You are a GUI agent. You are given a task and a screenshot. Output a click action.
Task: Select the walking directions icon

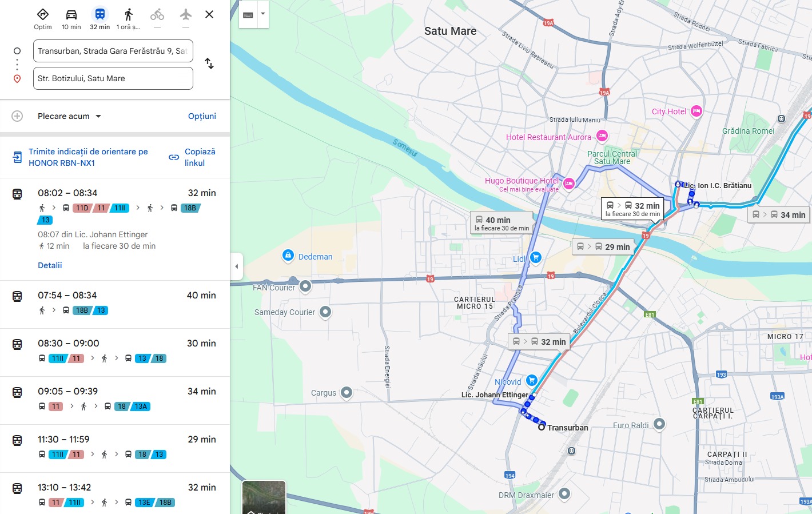[129, 14]
